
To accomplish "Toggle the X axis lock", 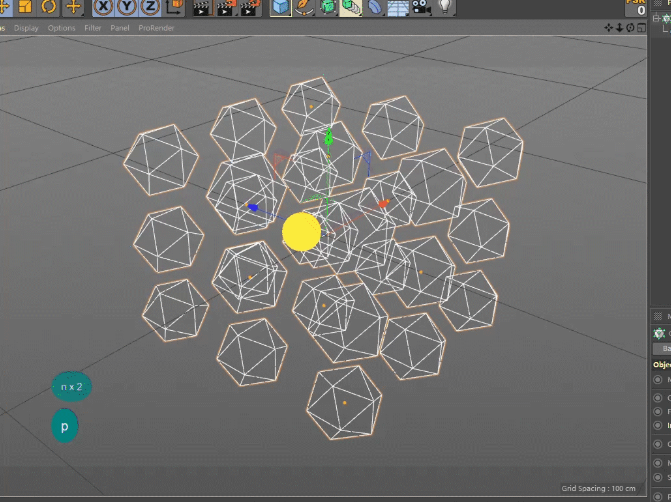I will (103, 7).
